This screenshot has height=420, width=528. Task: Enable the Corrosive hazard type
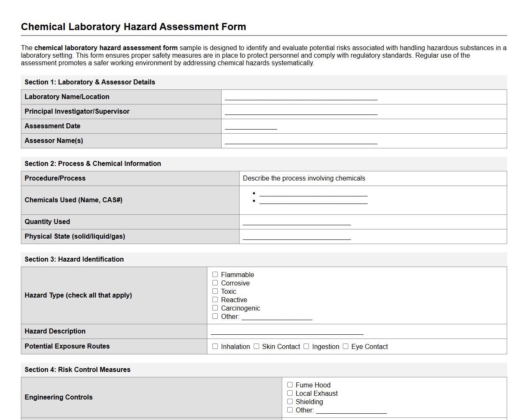click(x=215, y=283)
